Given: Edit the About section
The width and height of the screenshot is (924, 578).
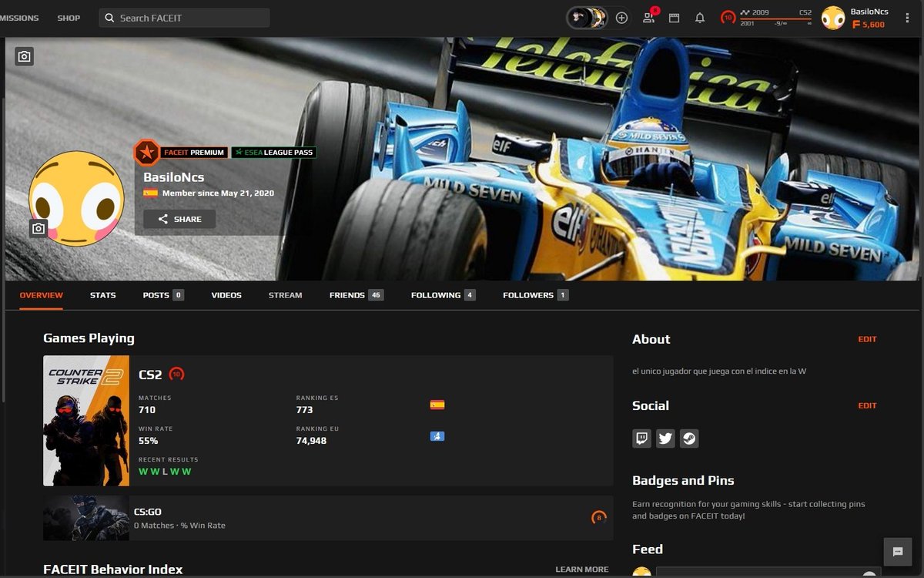Looking at the screenshot, I should pos(868,339).
